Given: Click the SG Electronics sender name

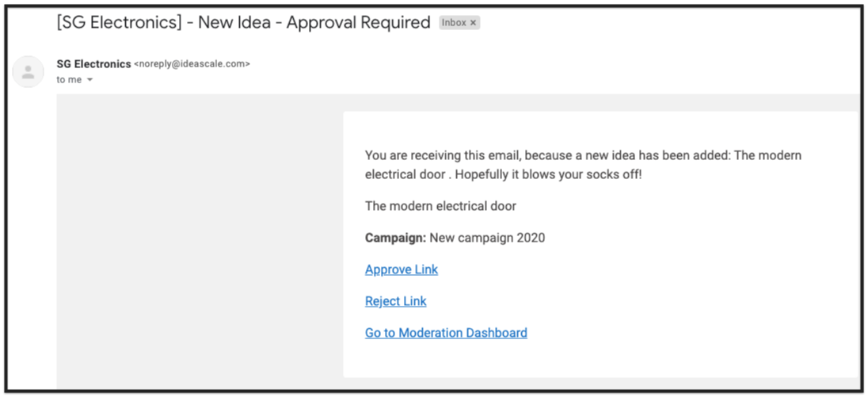Looking at the screenshot, I should tap(93, 63).
